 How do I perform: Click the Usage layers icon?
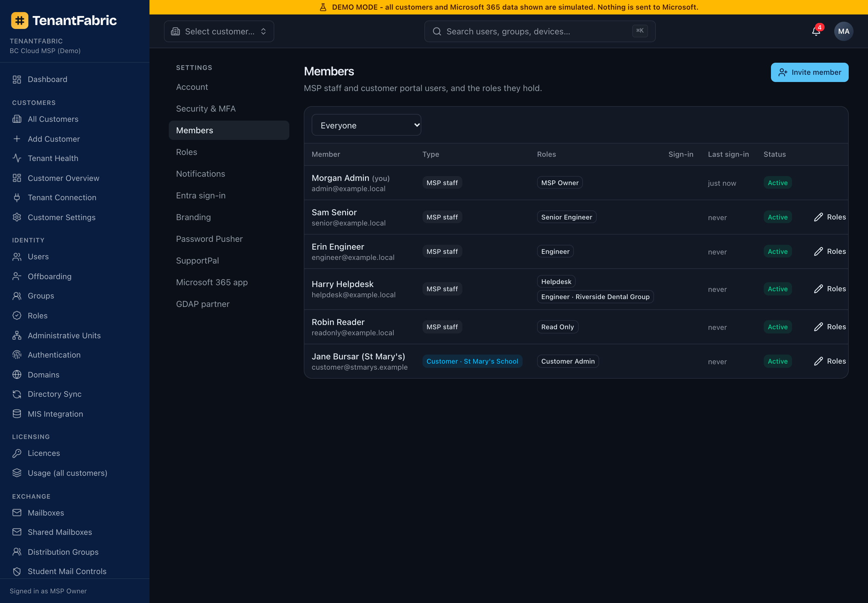coord(17,473)
